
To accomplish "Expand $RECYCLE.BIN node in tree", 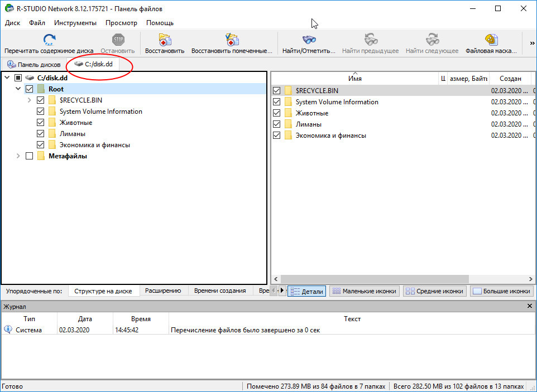I will pyautogui.click(x=30, y=100).
